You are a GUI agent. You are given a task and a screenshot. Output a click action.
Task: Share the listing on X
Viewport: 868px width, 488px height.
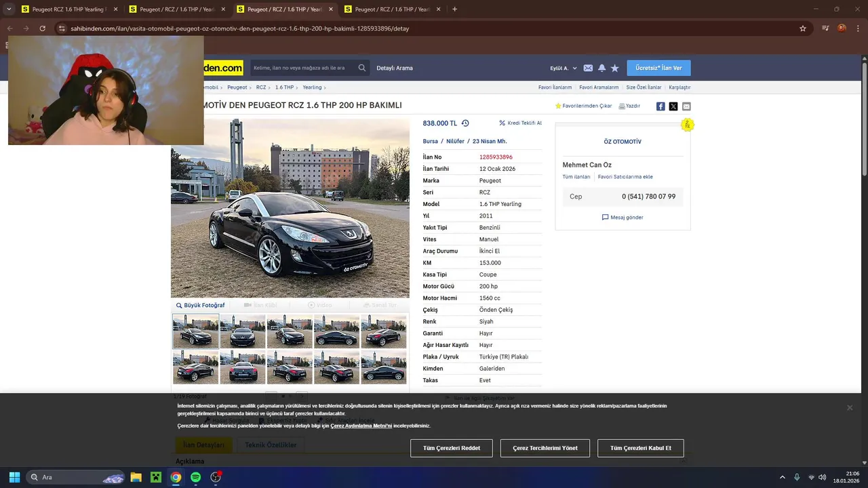tap(673, 106)
